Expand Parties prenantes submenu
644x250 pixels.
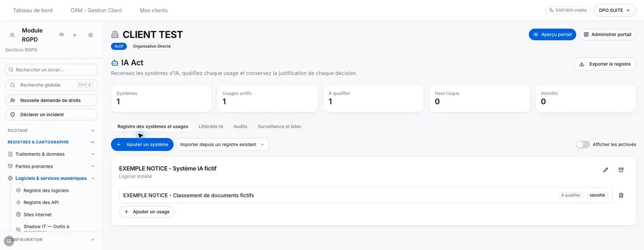click(x=92, y=166)
